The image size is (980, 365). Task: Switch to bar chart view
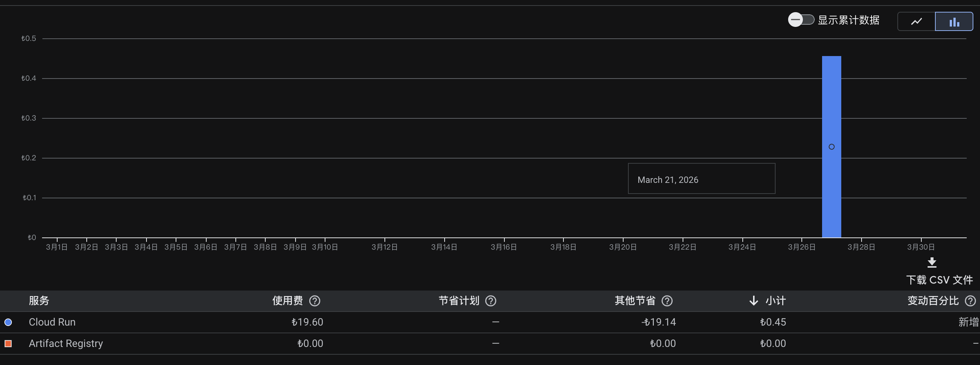954,21
